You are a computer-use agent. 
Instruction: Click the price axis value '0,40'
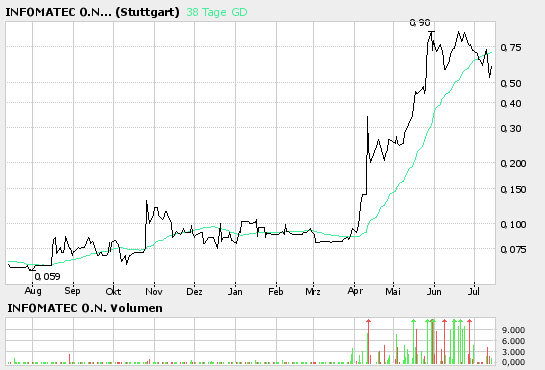coord(511,104)
